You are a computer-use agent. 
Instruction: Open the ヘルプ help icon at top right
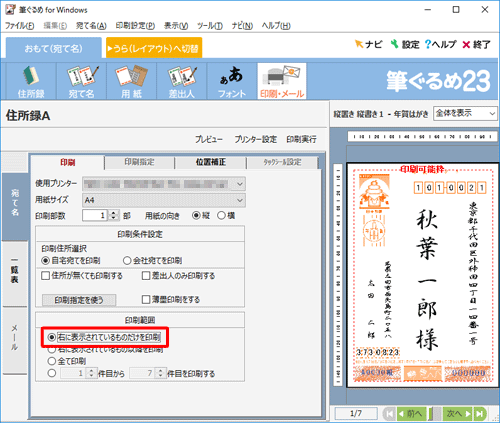(x=440, y=44)
